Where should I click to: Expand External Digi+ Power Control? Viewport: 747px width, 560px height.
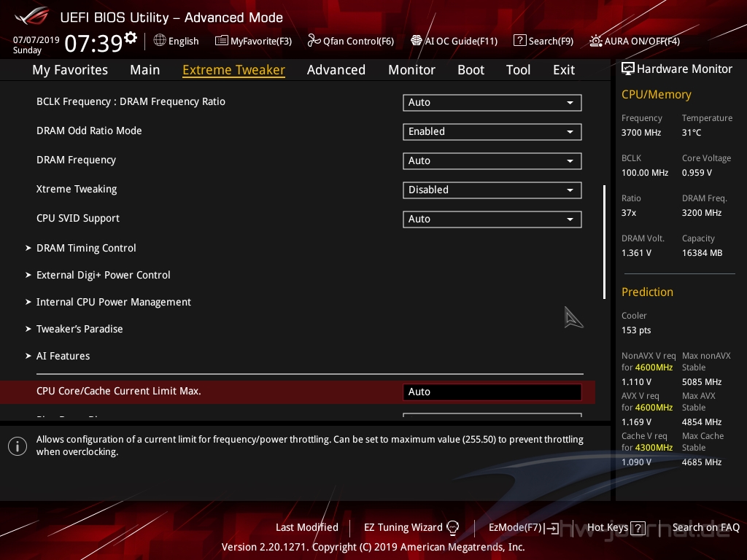[98, 275]
